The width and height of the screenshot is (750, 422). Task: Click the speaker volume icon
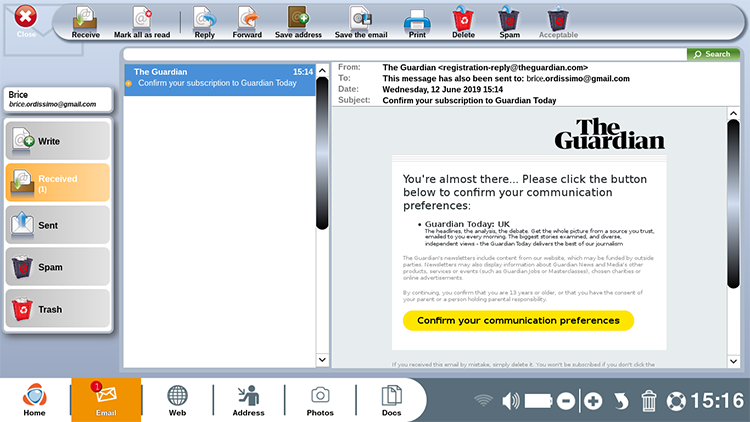click(510, 400)
